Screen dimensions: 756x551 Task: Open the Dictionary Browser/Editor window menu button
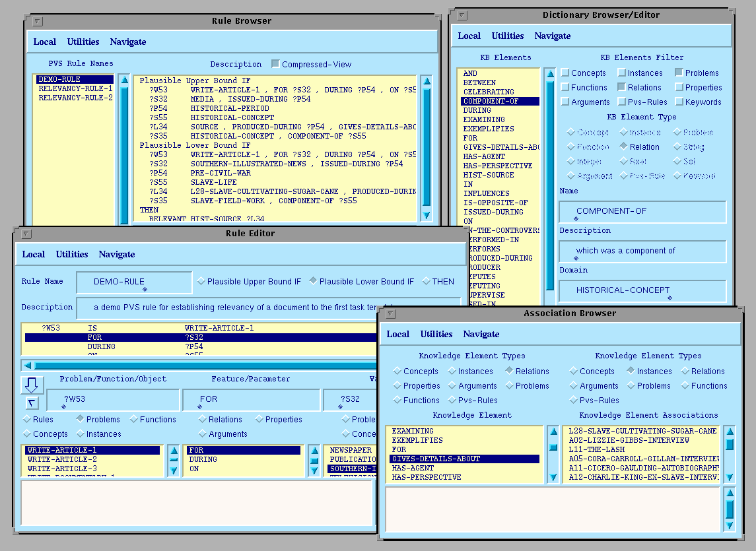[462, 15]
